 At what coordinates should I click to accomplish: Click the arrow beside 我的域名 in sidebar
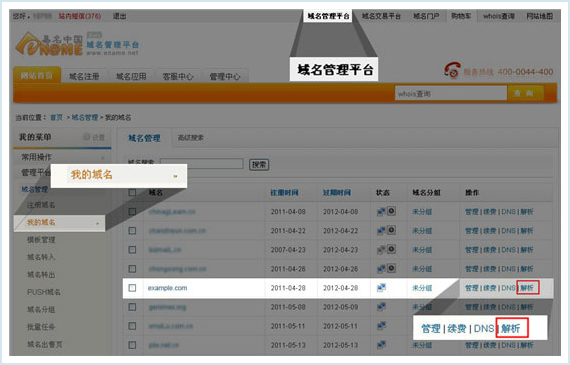click(97, 223)
